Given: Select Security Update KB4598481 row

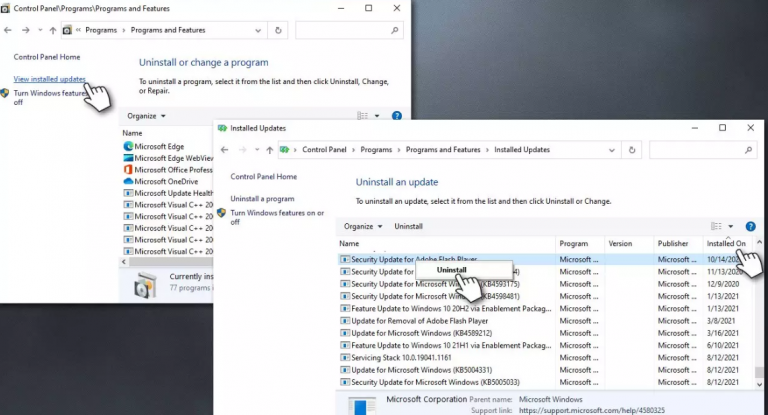Looking at the screenshot, I should pyautogui.click(x=545, y=296).
